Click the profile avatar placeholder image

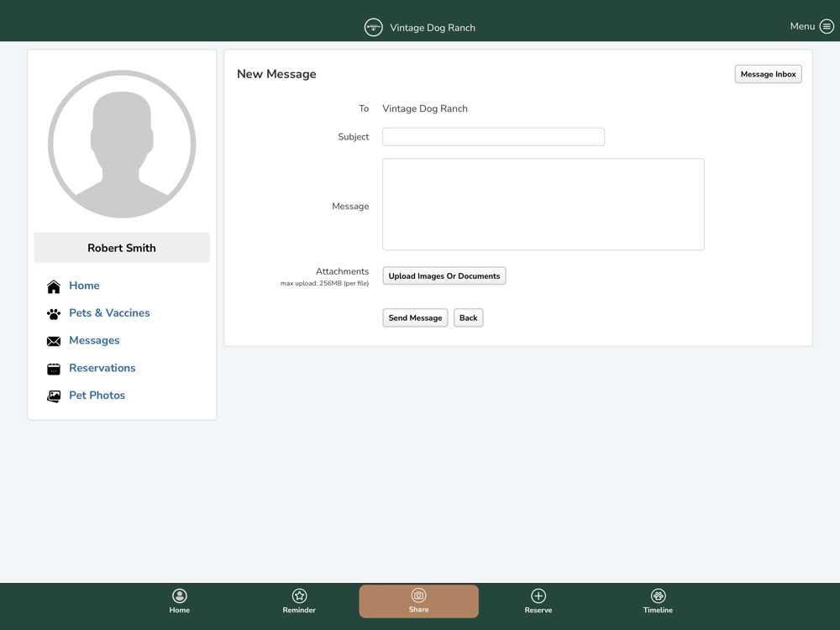click(122, 144)
